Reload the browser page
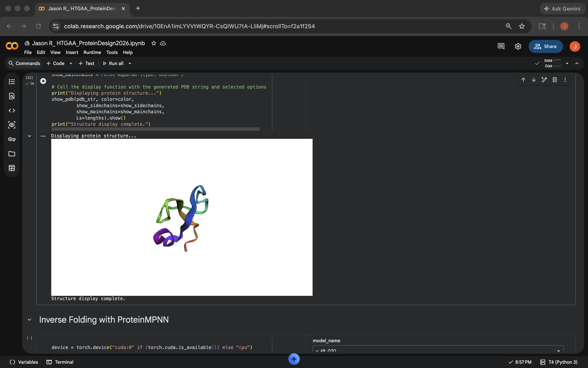The image size is (588, 368). pos(38,26)
